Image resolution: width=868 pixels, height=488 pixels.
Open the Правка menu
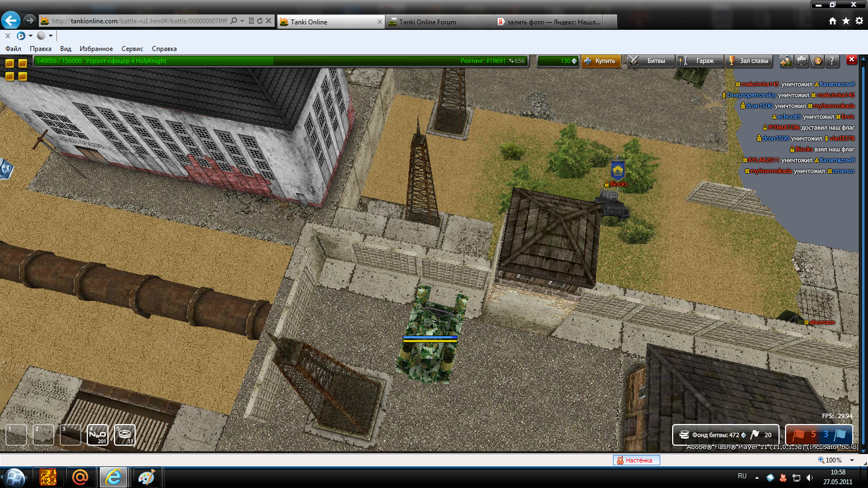pyautogui.click(x=41, y=49)
